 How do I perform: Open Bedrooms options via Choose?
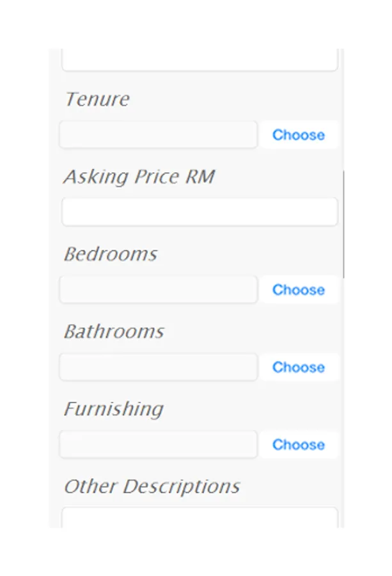pyautogui.click(x=298, y=290)
